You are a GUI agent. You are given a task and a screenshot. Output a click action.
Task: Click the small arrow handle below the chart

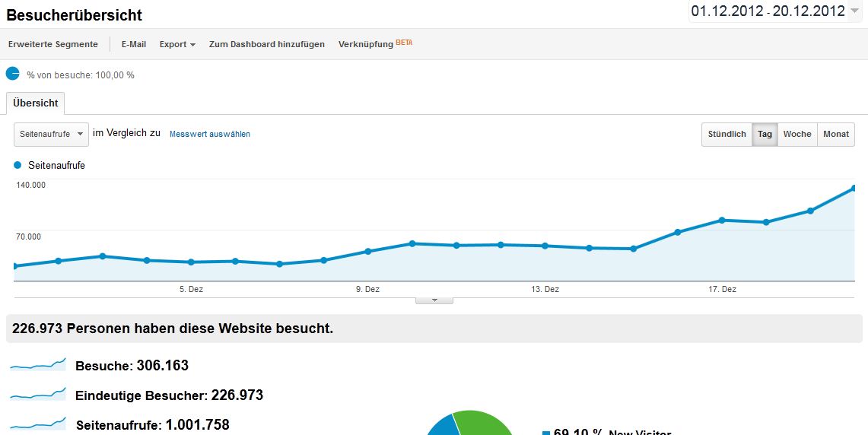pyautogui.click(x=434, y=300)
